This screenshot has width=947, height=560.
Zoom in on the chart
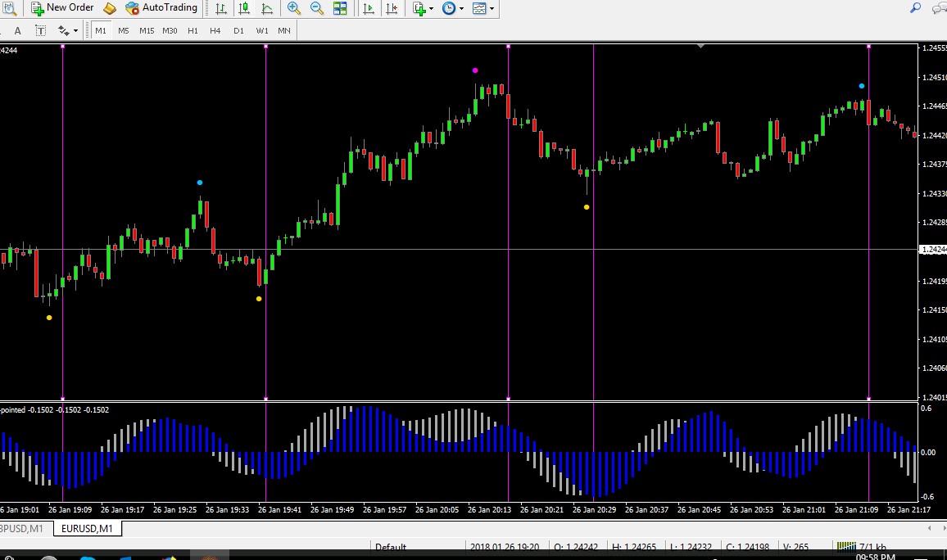293,8
